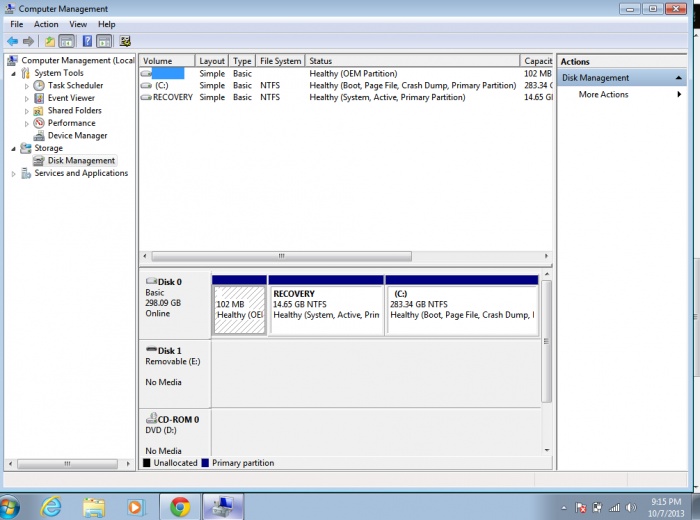
Task: Open Windows Explorer from the taskbar
Action: click(x=94, y=507)
